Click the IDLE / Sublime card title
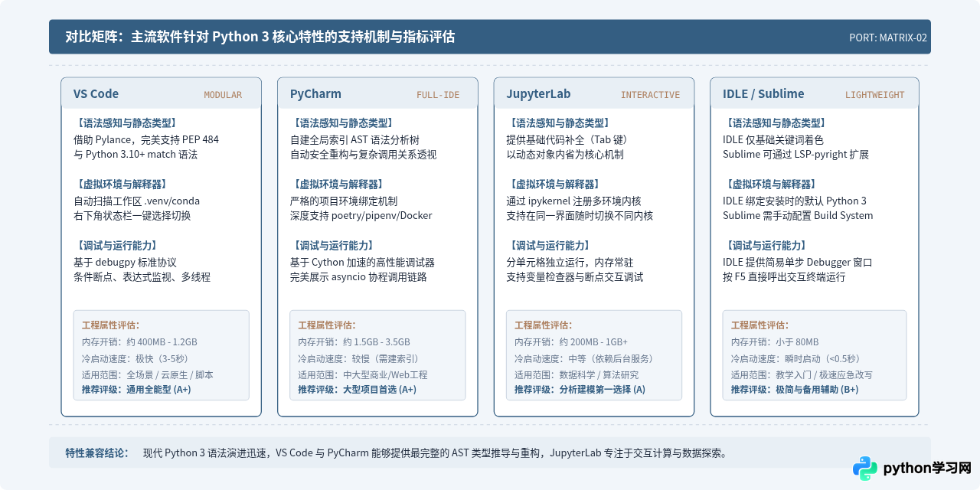The width and height of the screenshot is (980, 490). [x=763, y=94]
